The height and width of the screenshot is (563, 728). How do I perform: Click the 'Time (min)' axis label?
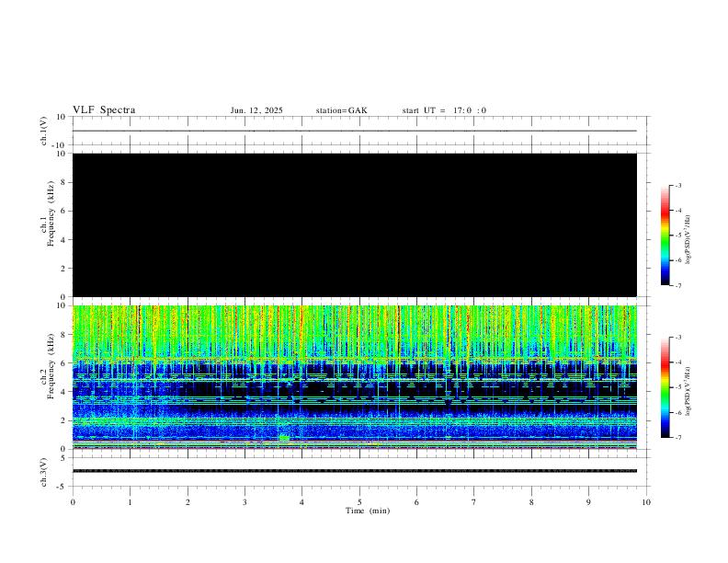pos(368,511)
